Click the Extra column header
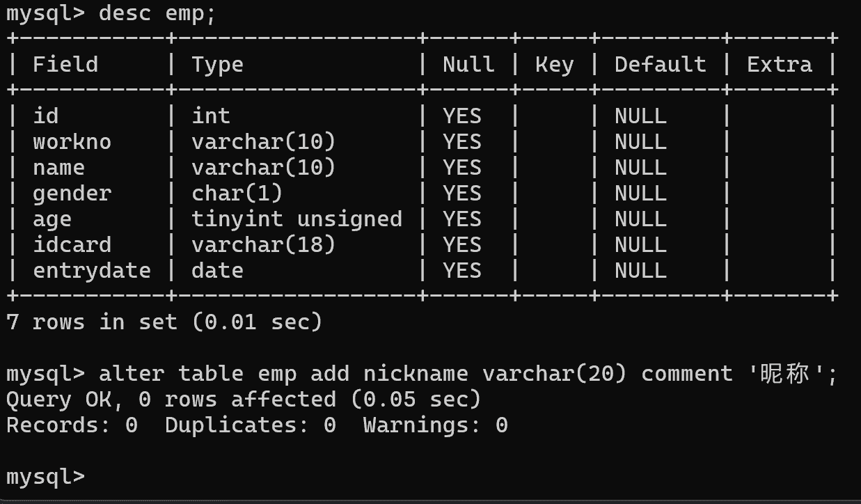The width and height of the screenshot is (861, 504). click(x=779, y=65)
